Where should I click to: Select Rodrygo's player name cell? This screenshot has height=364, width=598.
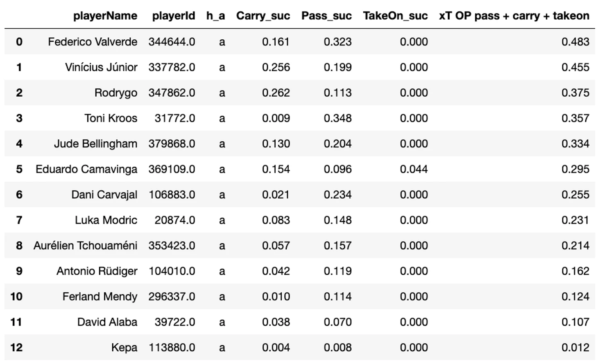click(116, 93)
